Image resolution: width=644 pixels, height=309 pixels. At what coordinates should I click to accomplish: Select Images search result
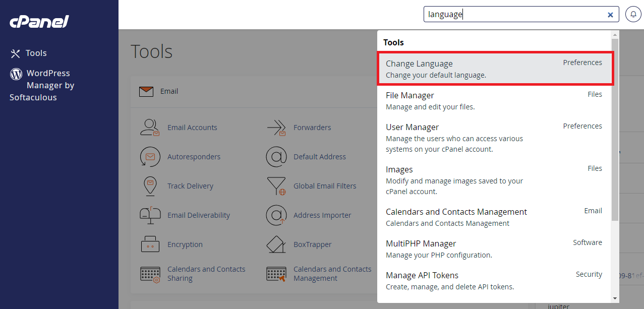point(495,179)
